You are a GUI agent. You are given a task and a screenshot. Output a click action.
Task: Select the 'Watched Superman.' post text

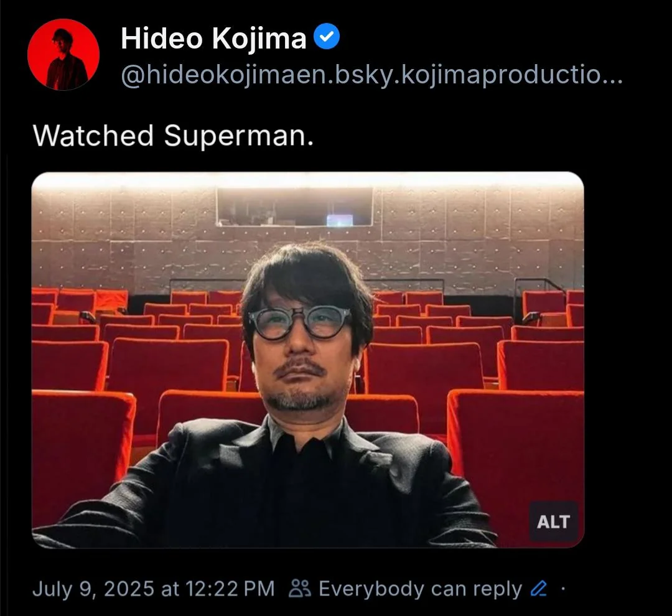(173, 136)
